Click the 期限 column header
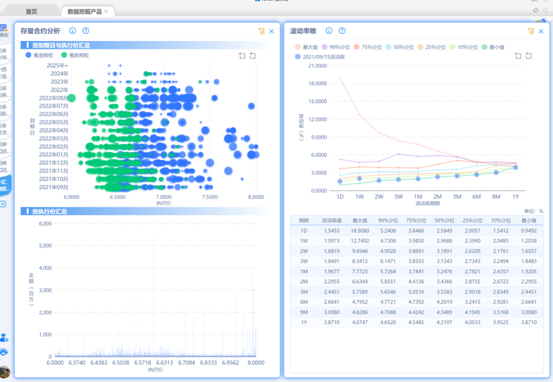Image resolution: width=553 pixels, height=382 pixels. pos(304,220)
